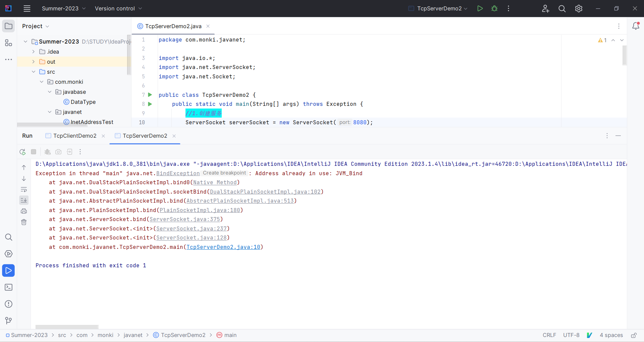Rerun TcpServerDemo2 in Run panel
The height and width of the screenshot is (342, 644).
point(23,152)
